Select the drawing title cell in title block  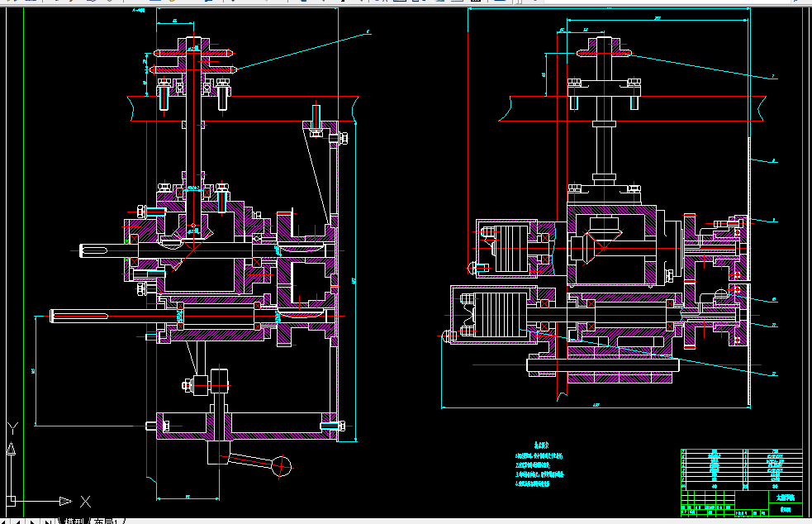[x=785, y=498]
